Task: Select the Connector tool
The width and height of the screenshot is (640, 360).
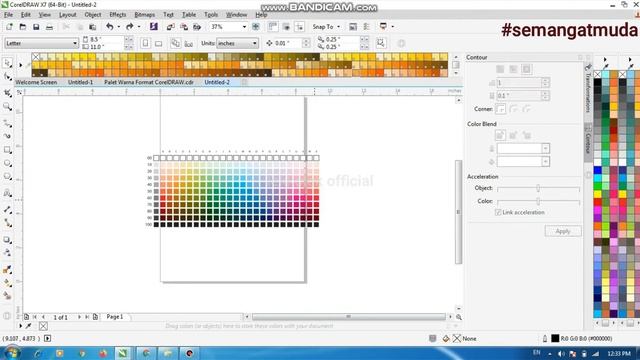Action: (x=7, y=223)
